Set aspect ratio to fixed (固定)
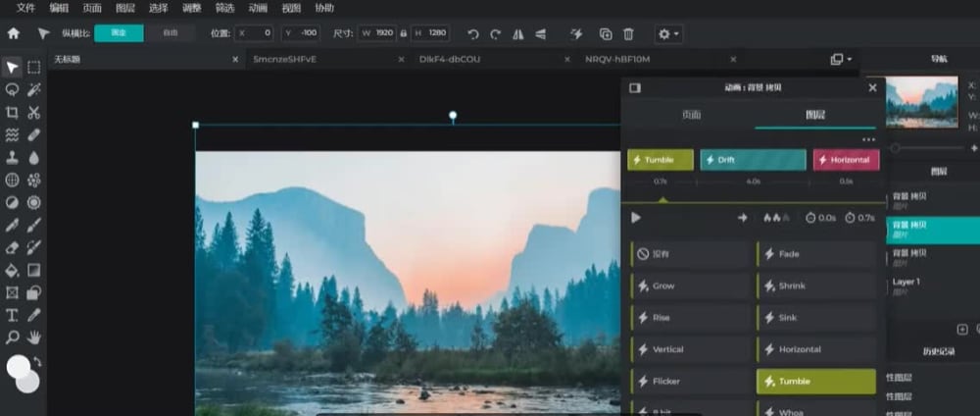 click(119, 33)
